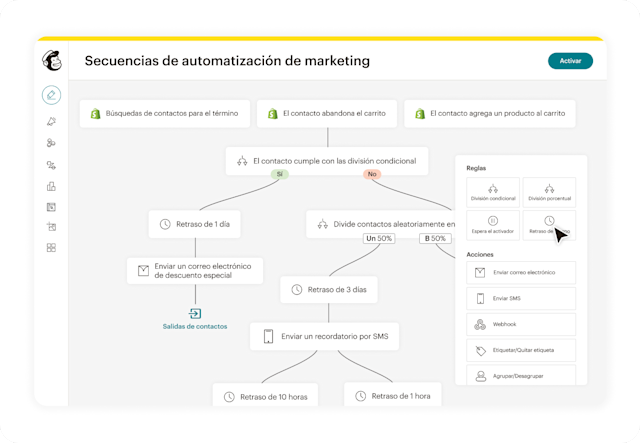Screen dimensions: 640x443
Task: Open the Website icon in sidebar
Action: (51, 207)
